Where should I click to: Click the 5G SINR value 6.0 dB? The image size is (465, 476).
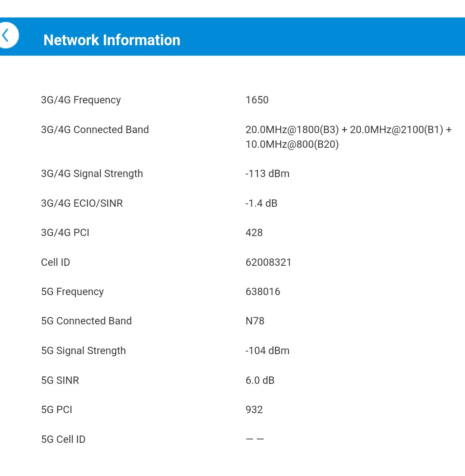(260, 380)
